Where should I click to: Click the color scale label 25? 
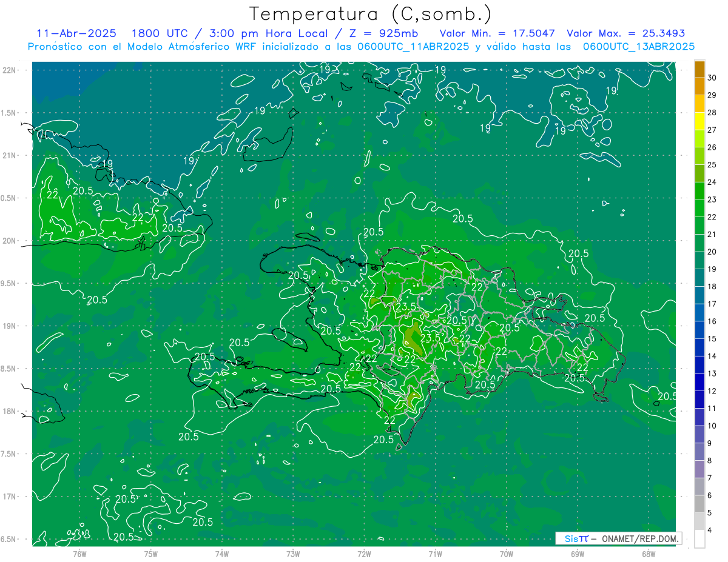(712, 164)
